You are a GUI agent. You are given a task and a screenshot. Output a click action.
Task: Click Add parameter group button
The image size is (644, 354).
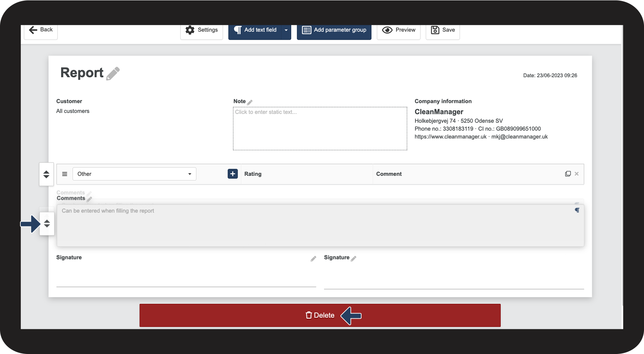334,31
